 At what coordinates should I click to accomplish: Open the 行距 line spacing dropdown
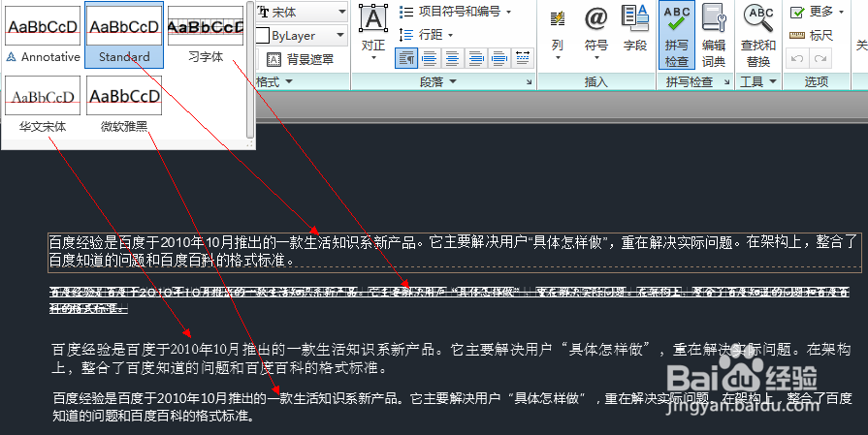pyautogui.click(x=427, y=35)
